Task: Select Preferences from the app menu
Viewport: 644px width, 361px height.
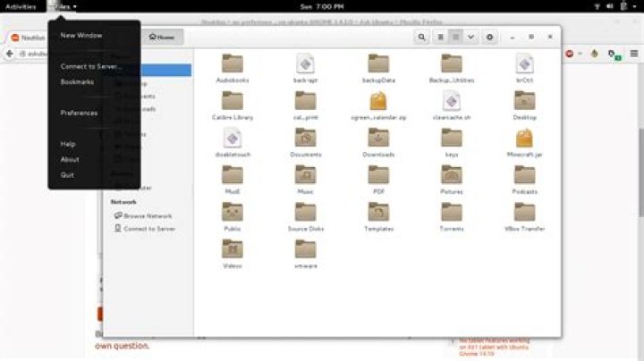Action: pos(79,113)
